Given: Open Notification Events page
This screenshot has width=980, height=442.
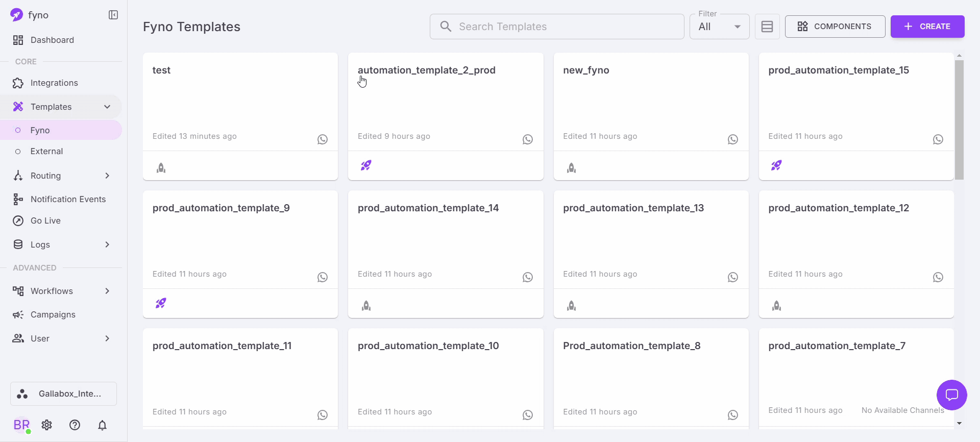Looking at the screenshot, I should click(68, 199).
